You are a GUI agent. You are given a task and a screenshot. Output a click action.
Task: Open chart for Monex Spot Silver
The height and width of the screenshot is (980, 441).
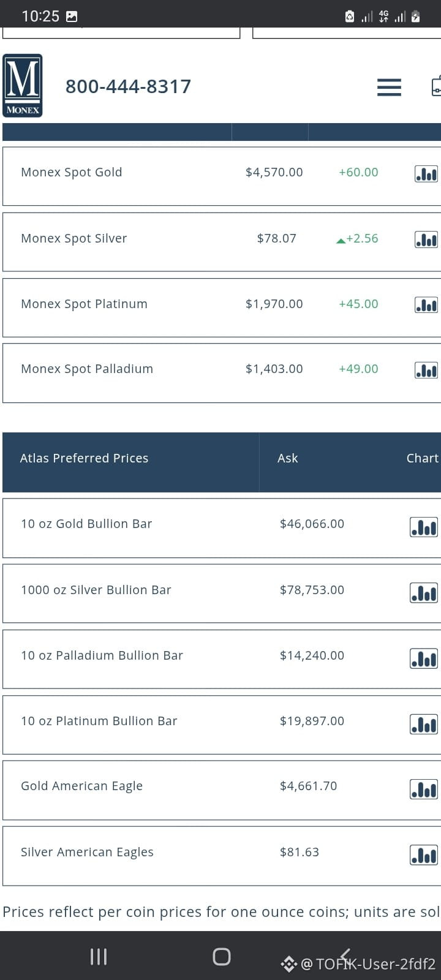pos(426,239)
